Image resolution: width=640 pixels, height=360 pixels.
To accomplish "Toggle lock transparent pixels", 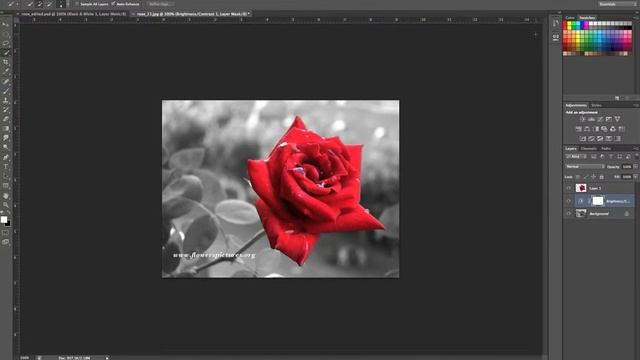I will [578, 177].
